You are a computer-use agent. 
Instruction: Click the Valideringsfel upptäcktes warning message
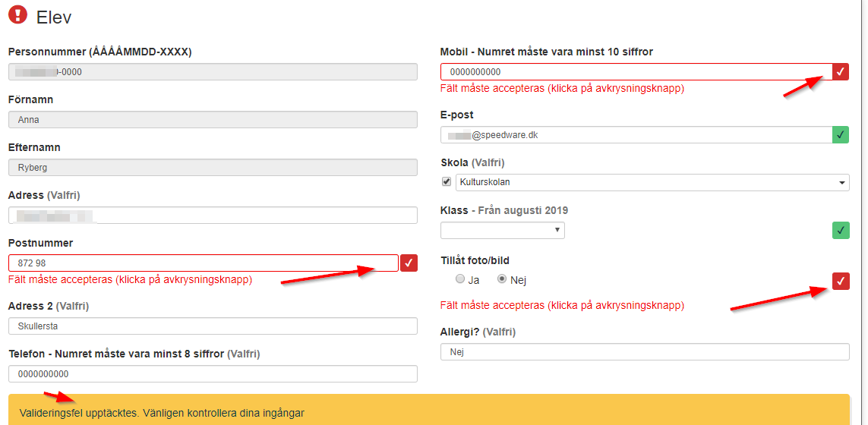(429, 410)
